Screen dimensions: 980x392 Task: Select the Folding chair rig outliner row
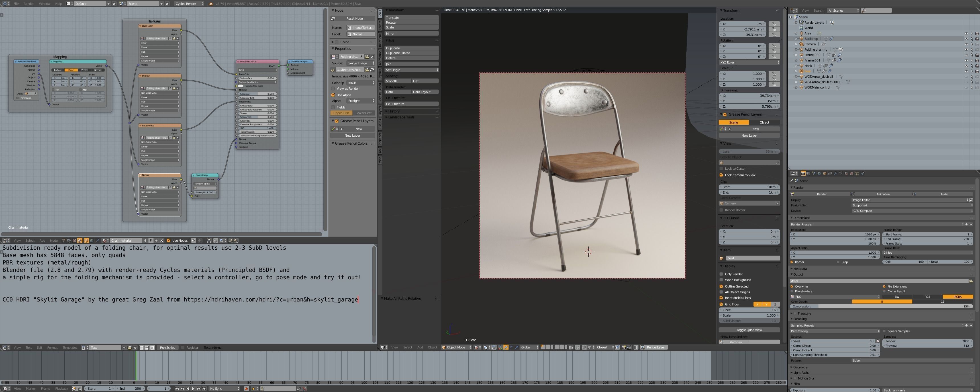tap(816, 50)
